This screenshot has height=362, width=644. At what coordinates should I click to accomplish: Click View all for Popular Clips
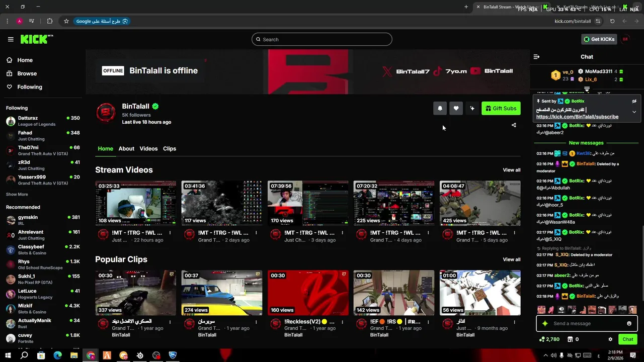coord(512,259)
